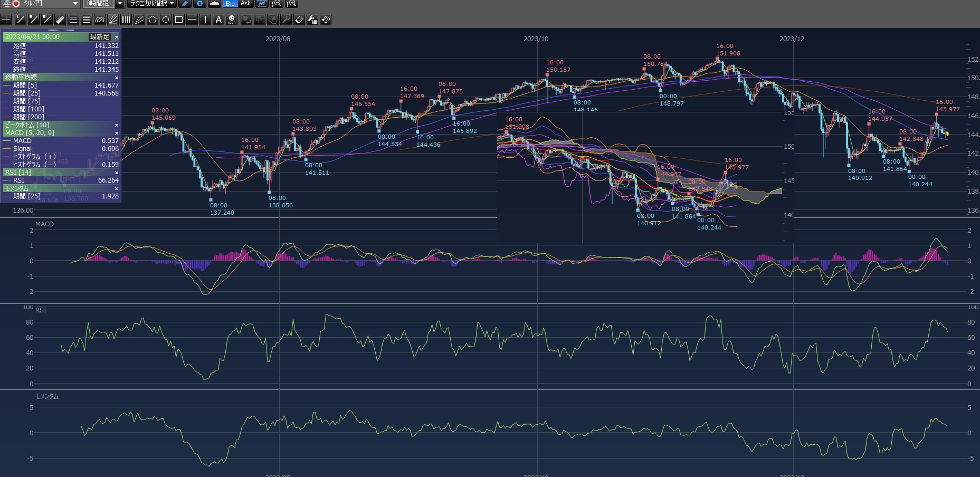Click the 期間 [75] moving average line swatch
980x477 pixels.
tap(7, 101)
